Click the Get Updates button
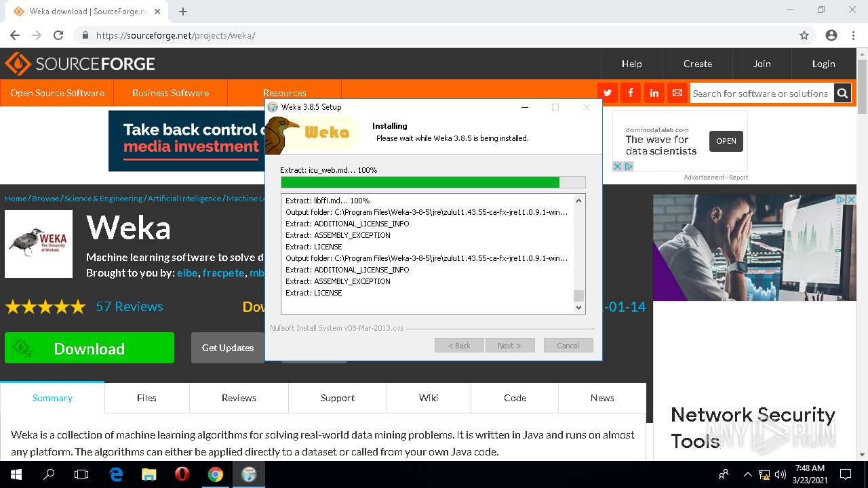 pos(228,348)
